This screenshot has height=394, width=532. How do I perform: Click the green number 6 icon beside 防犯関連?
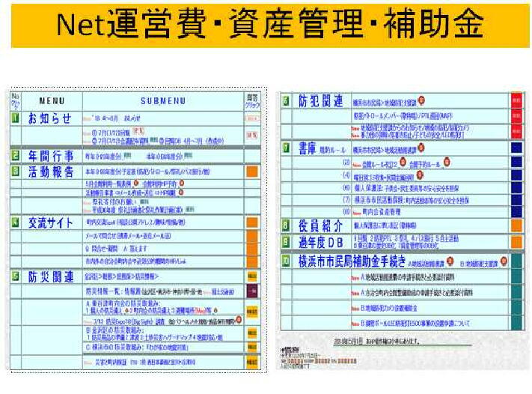click(x=287, y=100)
